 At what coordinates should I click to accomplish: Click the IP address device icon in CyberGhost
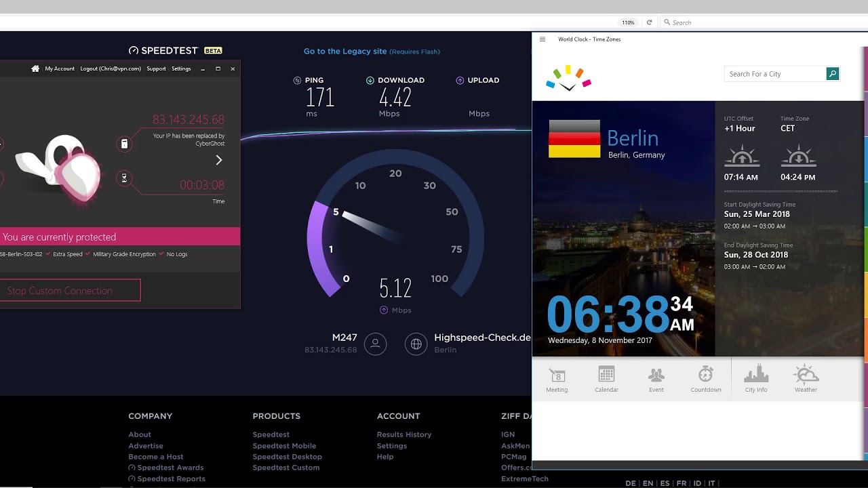[x=124, y=144]
